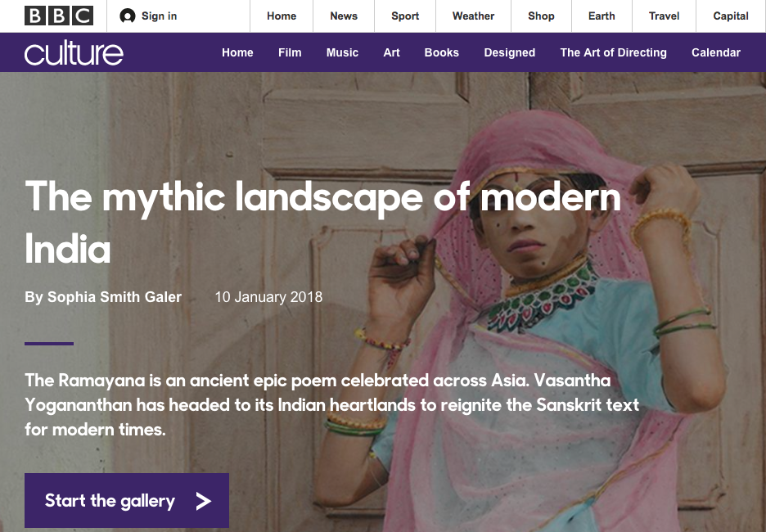Open the Art tab
Screen dimensions: 766x532
[x=392, y=52]
